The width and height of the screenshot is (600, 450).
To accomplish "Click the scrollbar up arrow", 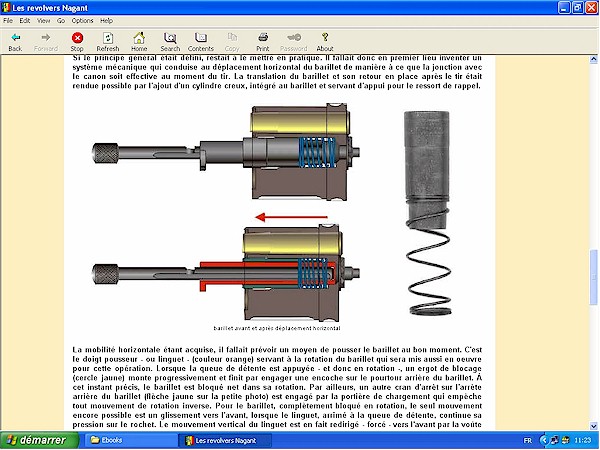I will coord(593,59).
